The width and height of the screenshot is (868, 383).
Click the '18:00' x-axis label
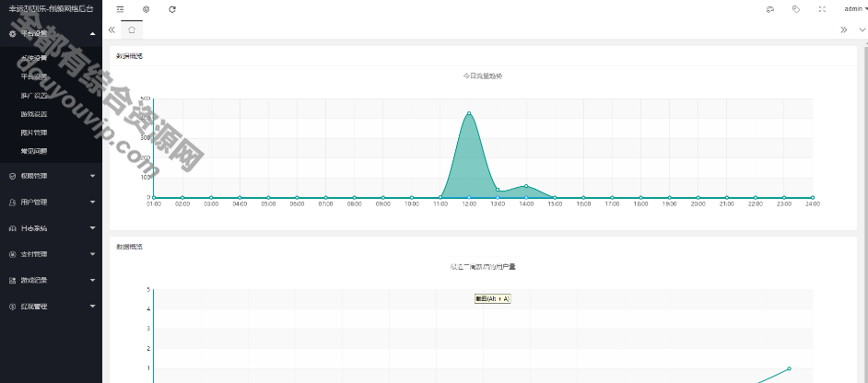pos(641,204)
